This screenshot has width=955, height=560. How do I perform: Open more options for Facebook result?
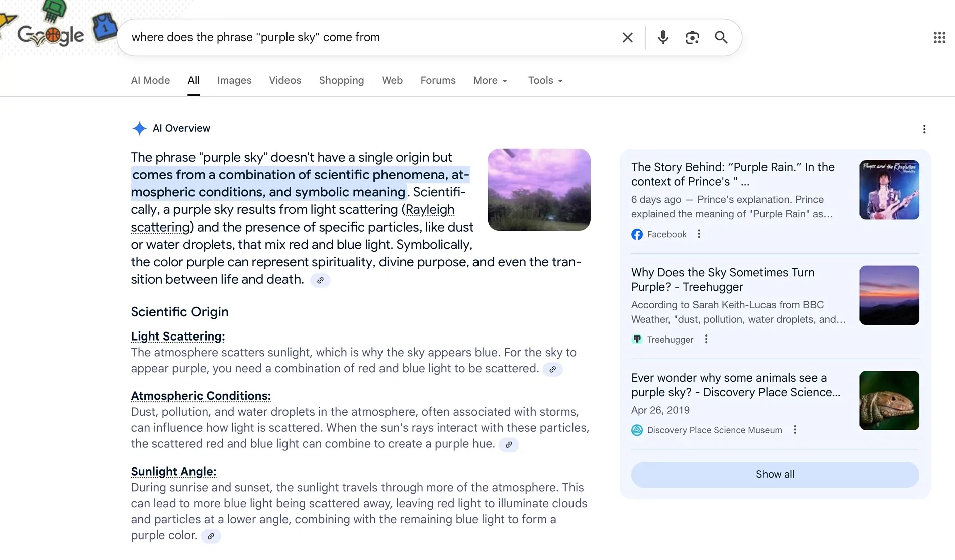(699, 234)
